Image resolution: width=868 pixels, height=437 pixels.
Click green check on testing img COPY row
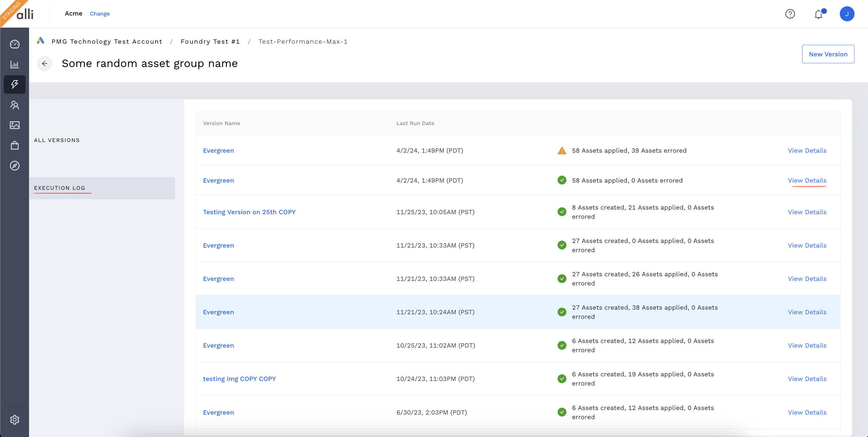coord(562,379)
